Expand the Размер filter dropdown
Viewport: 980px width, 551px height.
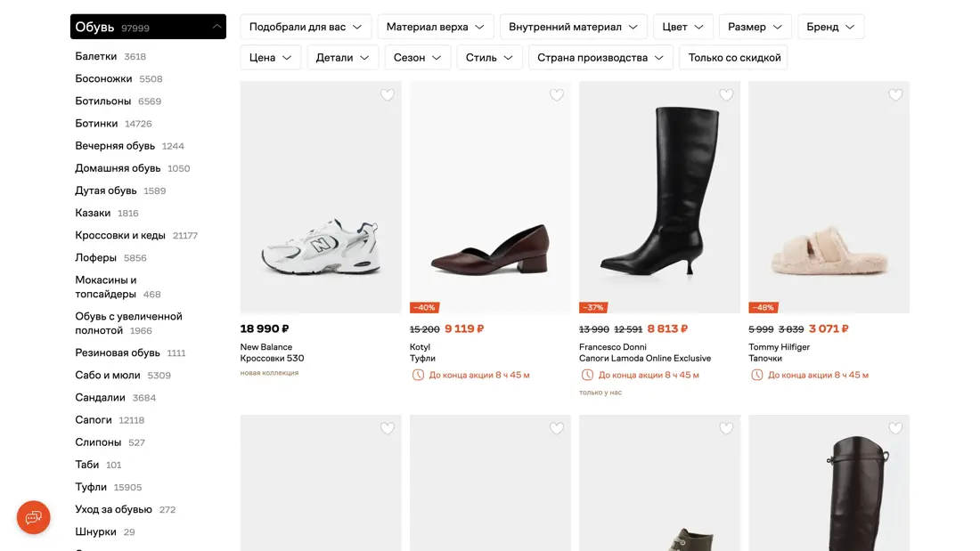(755, 27)
